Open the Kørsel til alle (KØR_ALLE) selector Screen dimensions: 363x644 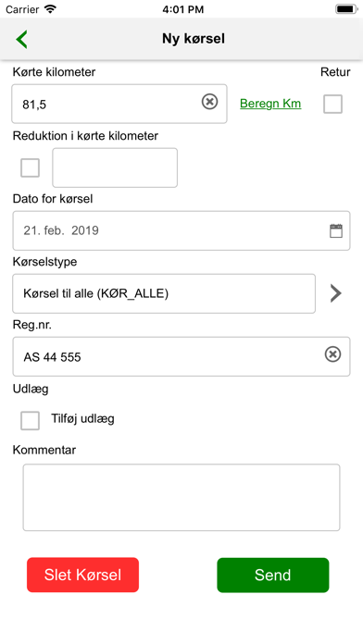tap(164, 293)
